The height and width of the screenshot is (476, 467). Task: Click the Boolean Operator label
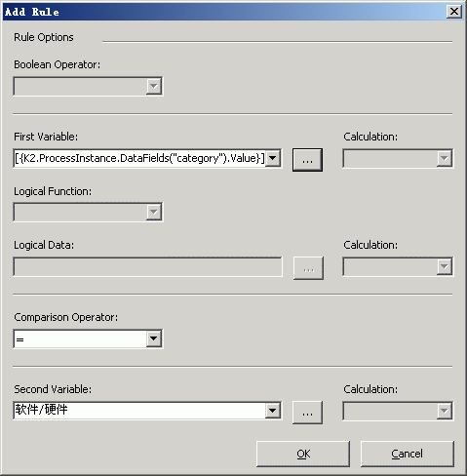[x=58, y=64]
